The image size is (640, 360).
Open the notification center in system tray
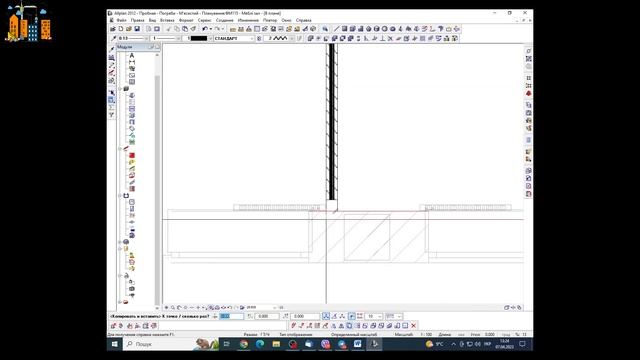point(522,344)
